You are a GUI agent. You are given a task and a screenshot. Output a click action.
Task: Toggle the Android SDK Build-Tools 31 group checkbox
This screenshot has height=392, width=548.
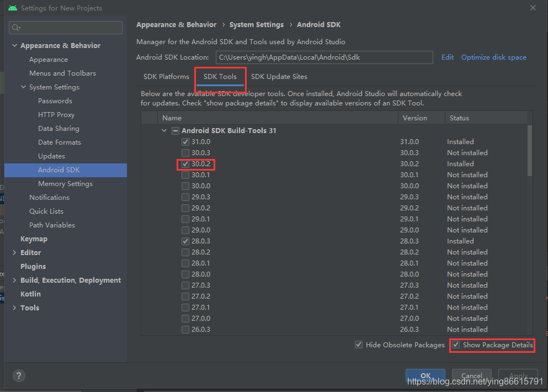tap(175, 131)
